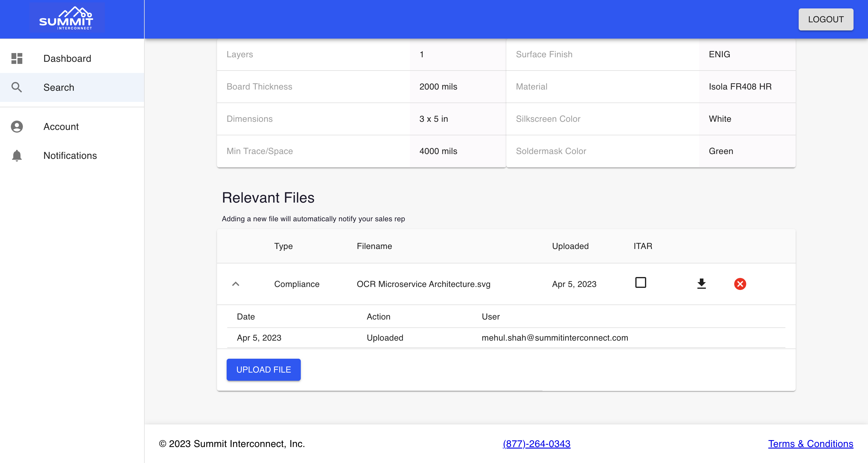This screenshot has height=463, width=868.
Task: Click the Uploaded action entry in history
Action: pyautogui.click(x=385, y=338)
